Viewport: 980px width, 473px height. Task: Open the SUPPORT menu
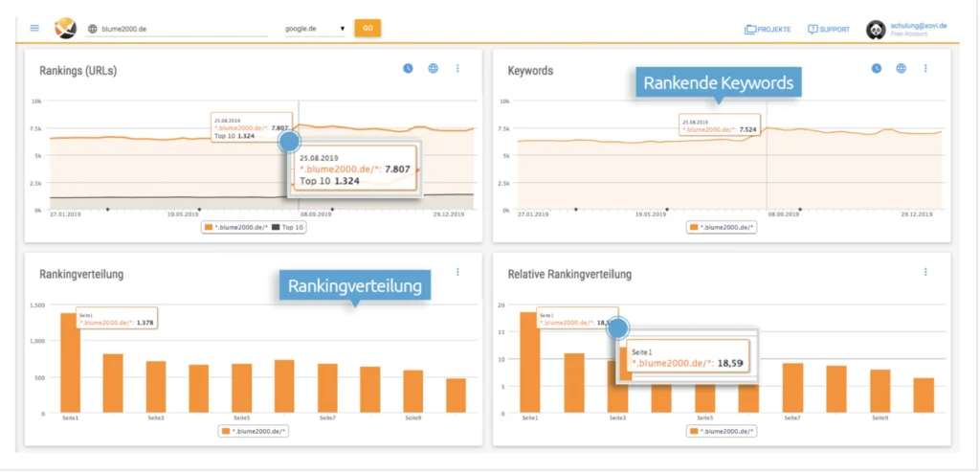click(x=829, y=29)
